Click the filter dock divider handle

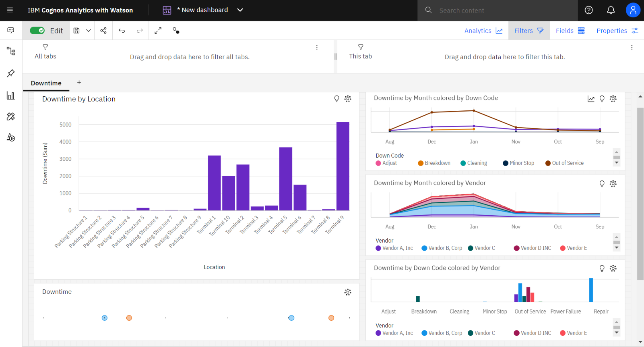335,57
